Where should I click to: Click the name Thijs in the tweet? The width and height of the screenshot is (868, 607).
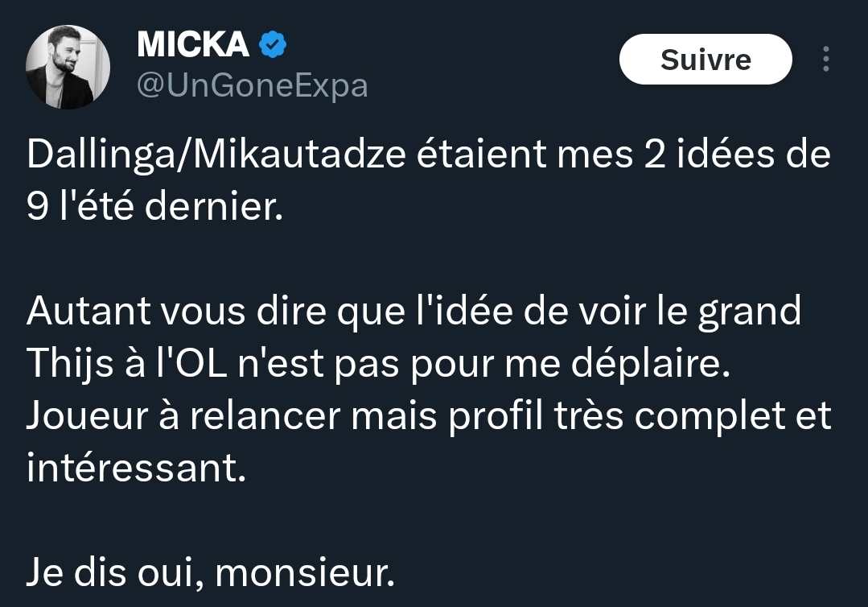[x=70, y=364]
